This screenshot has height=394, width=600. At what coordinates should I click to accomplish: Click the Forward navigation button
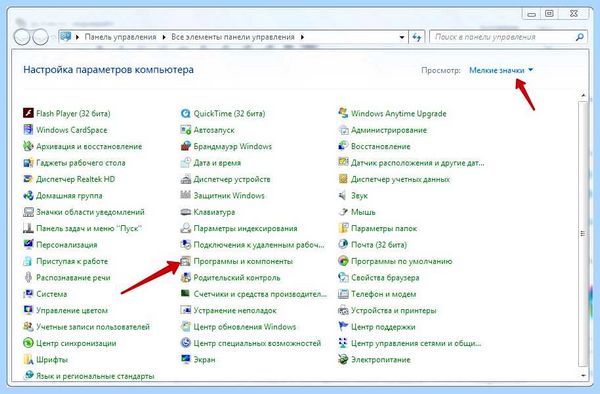click(40, 37)
